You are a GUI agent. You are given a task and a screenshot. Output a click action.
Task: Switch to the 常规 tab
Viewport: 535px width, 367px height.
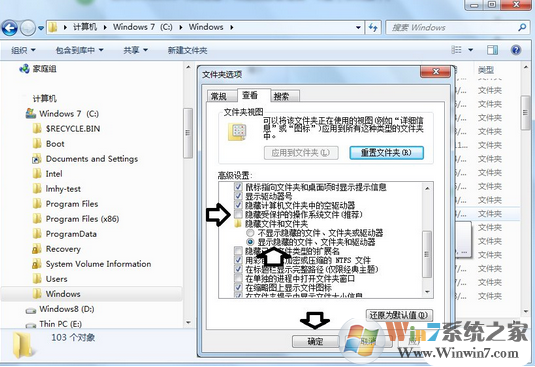tap(219, 97)
